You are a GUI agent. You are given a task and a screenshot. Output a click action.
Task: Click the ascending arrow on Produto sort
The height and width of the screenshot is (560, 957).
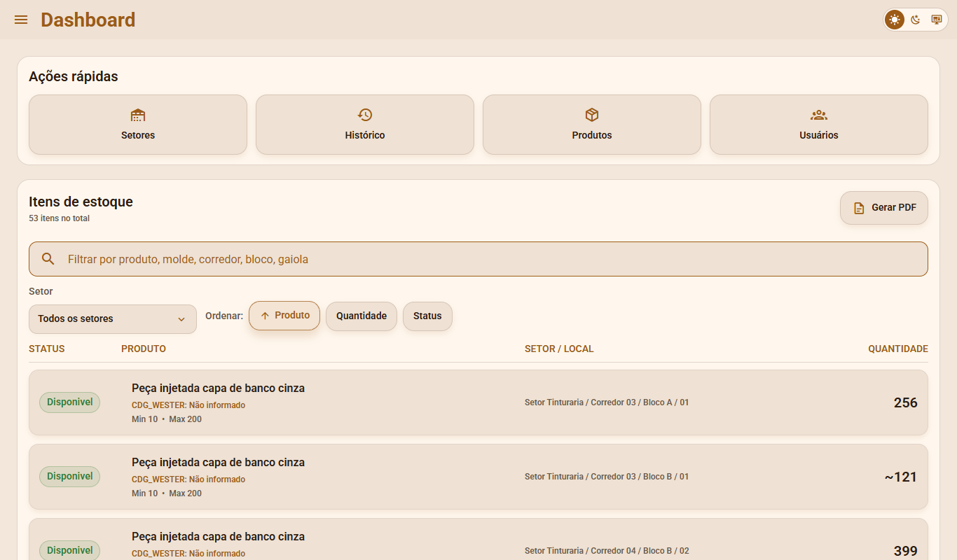click(265, 316)
